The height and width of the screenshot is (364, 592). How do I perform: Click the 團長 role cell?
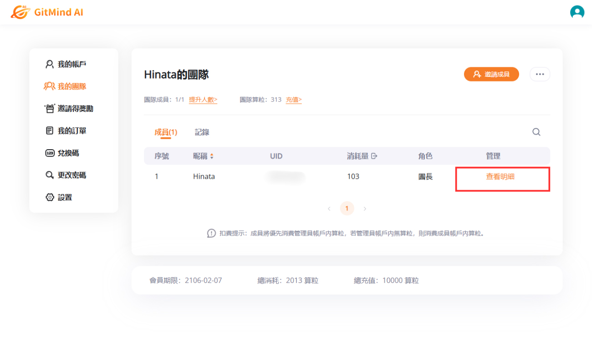click(x=425, y=177)
